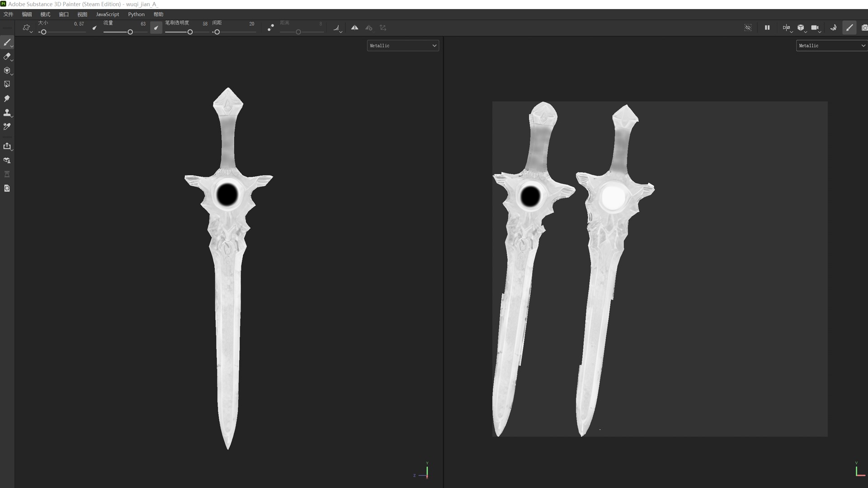Screen dimensions: 868x488
Task: Click the 3D viewport axis gizmo
Action: pyautogui.click(x=421, y=470)
